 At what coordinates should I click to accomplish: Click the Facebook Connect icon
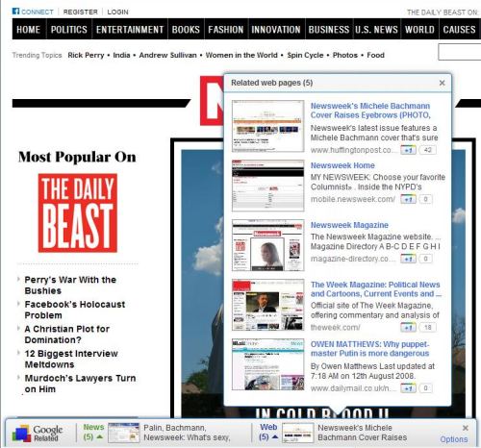point(15,12)
